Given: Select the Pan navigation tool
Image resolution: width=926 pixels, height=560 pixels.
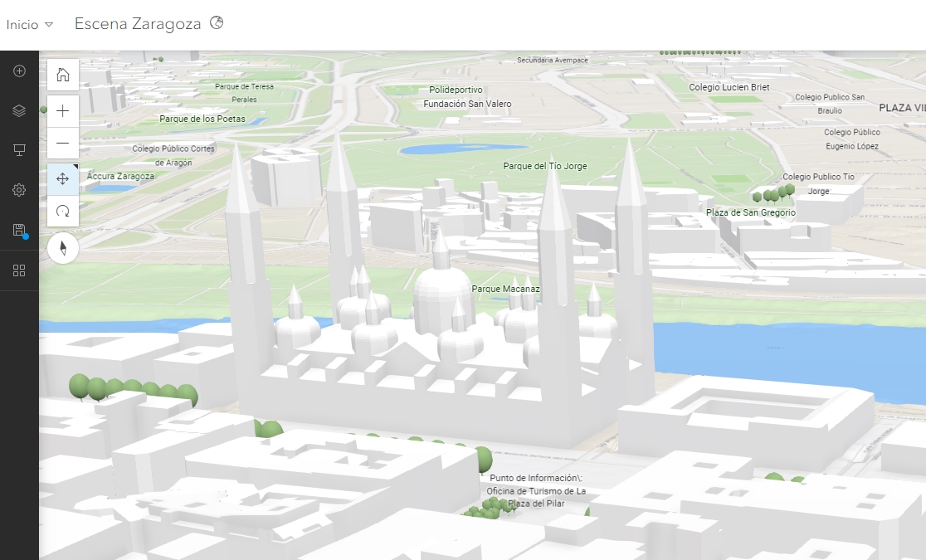Looking at the screenshot, I should click(x=62, y=179).
